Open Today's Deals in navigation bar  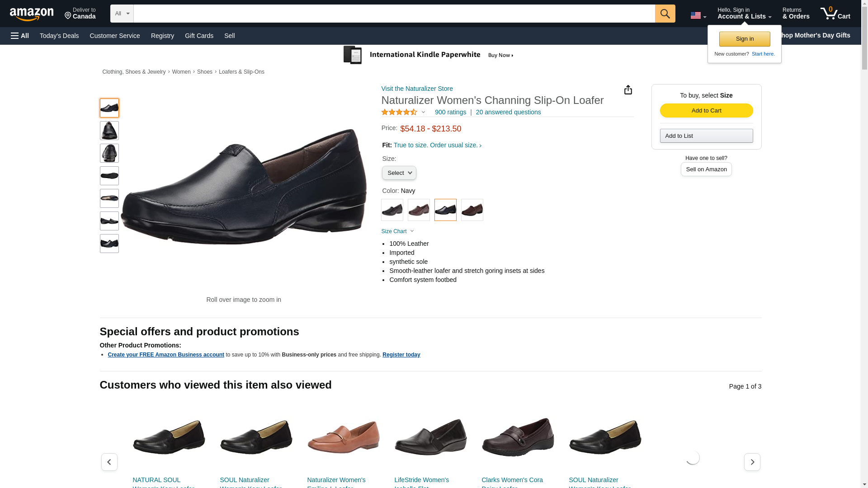click(59, 36)
